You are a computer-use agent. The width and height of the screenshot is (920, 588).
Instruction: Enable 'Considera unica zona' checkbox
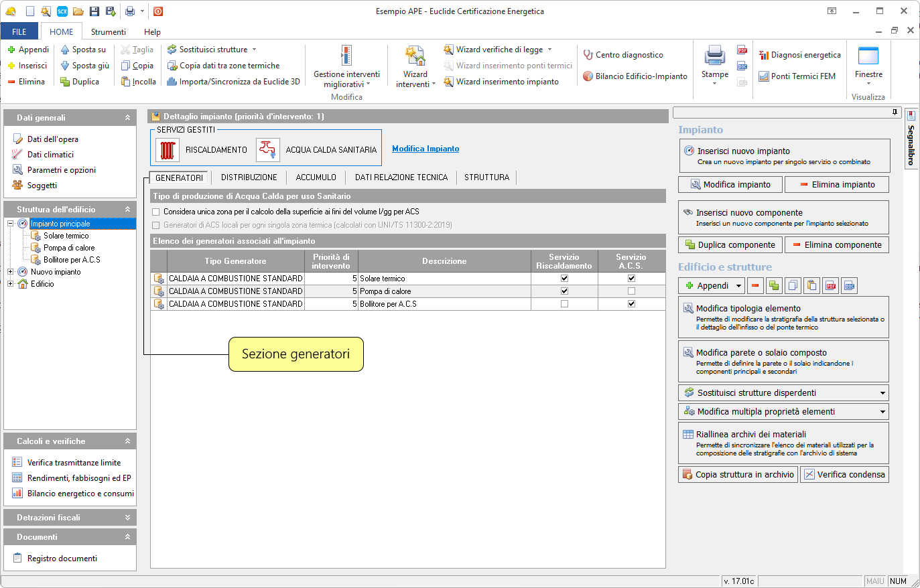click(x=156, y=212)
